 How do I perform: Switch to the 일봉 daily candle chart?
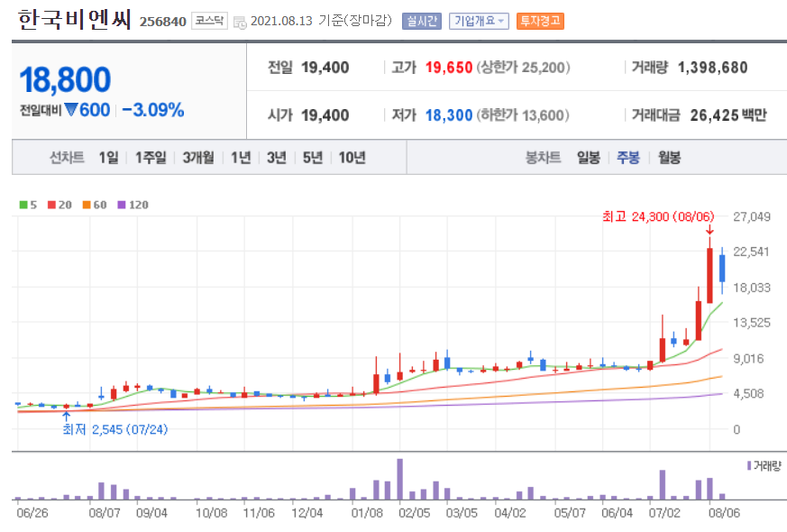click(589, 158)
